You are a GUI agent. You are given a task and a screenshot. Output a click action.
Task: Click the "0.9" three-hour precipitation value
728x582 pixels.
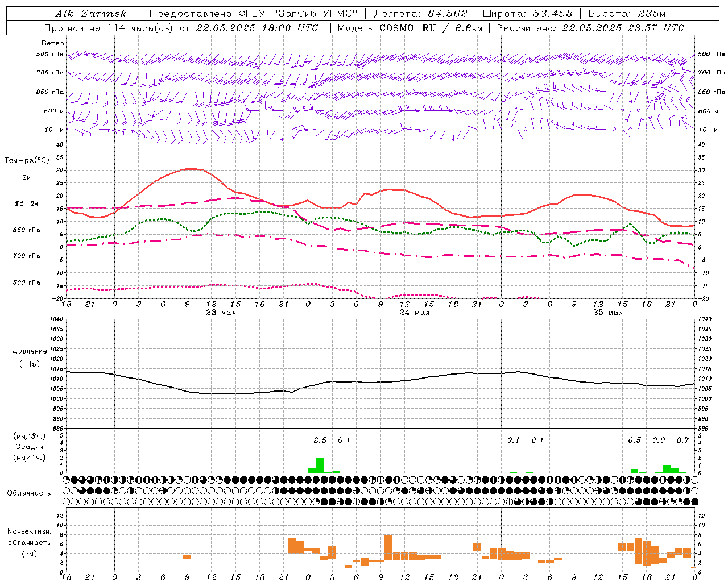[659, 440]
